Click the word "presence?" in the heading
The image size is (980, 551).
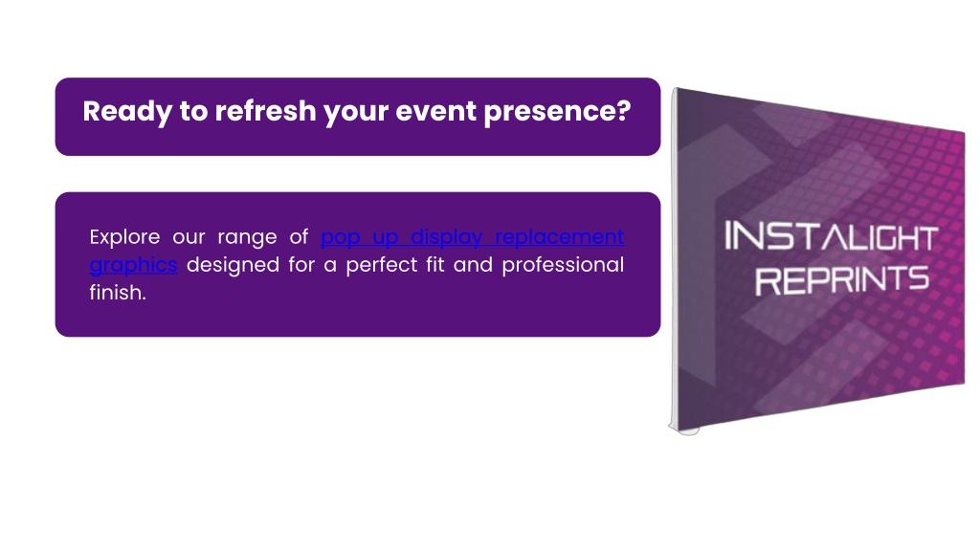click(x=557, y=112)
